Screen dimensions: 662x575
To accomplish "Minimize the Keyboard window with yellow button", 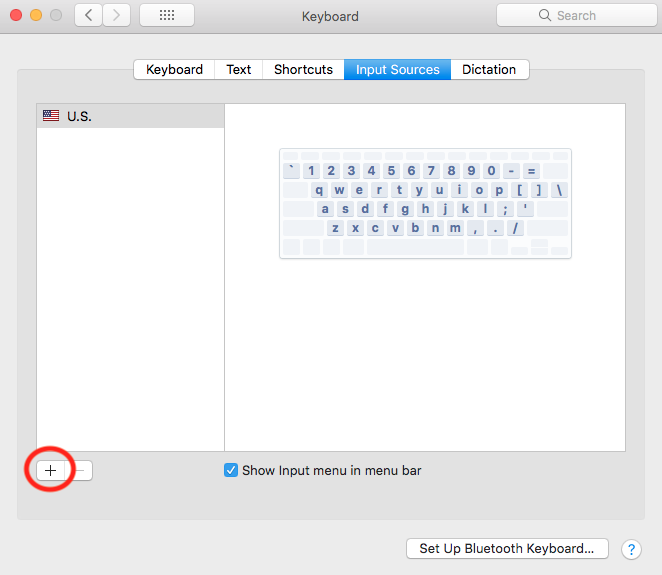I will [35, 16].
